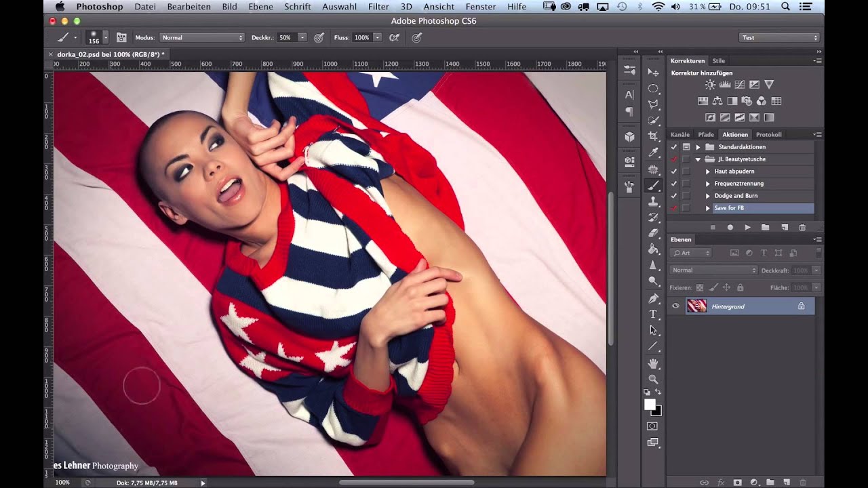The image size is (868, 488).
Task: Select the Move tool
Action: point(653,72)
